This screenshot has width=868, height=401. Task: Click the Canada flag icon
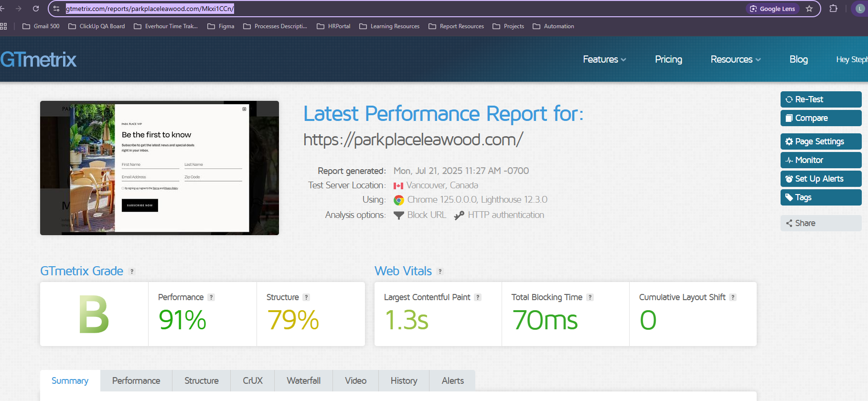coord(398,185)
